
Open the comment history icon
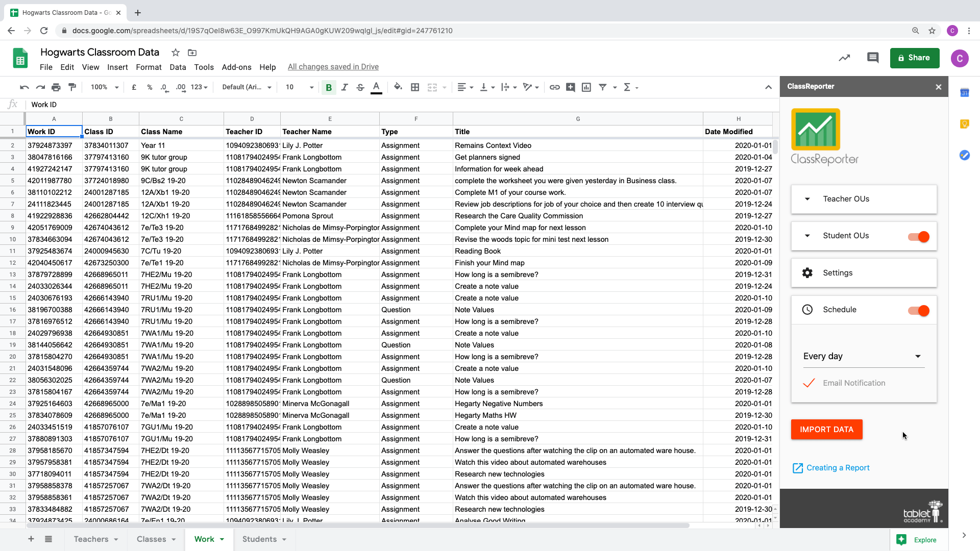point(873,58)
